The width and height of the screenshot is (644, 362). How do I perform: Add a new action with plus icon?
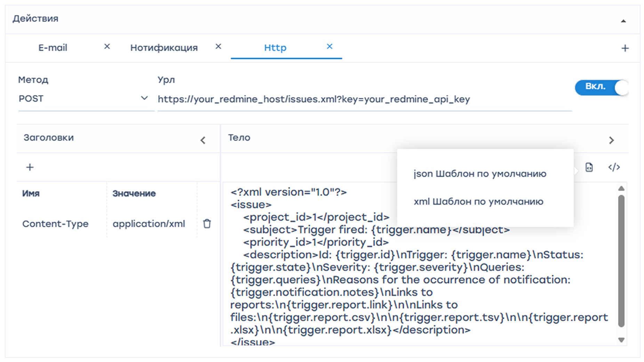pyautogui.click(x=625, y=48)
